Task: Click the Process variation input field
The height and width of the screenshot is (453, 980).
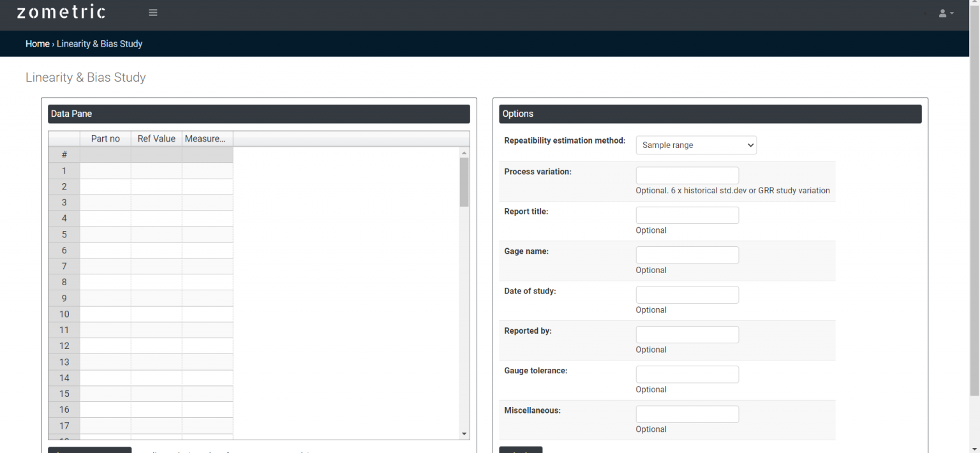Action: click(x=687, y=175)
